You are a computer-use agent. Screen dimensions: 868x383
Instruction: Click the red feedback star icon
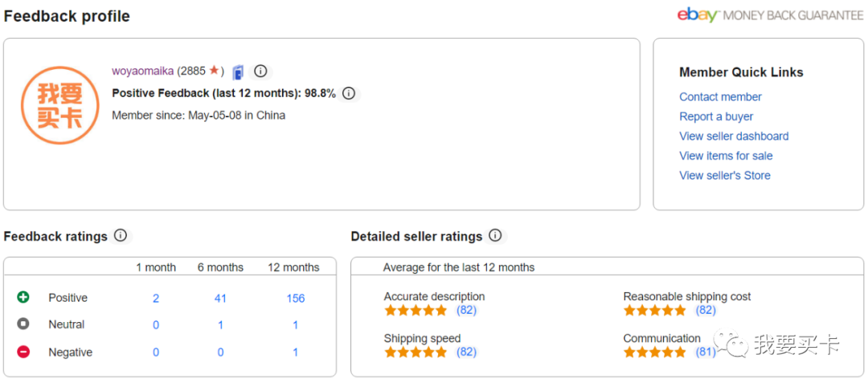pyautogui.click(x=214, y=71)
